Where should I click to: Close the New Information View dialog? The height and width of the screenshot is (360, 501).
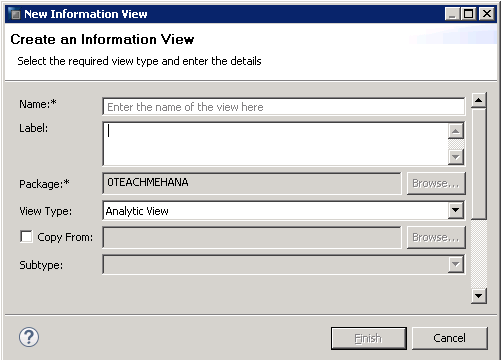tap(487, 14)
